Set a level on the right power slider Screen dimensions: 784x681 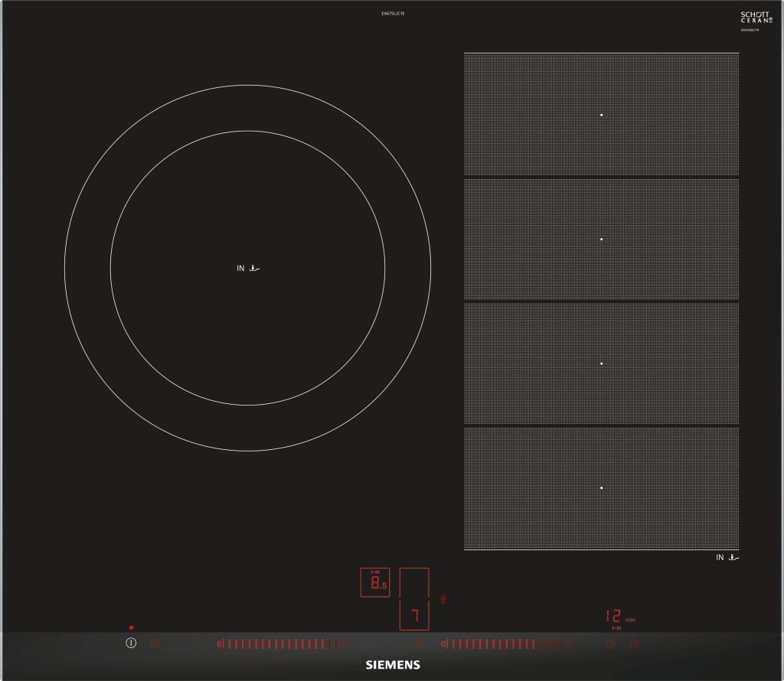click(x=504, y=644)
